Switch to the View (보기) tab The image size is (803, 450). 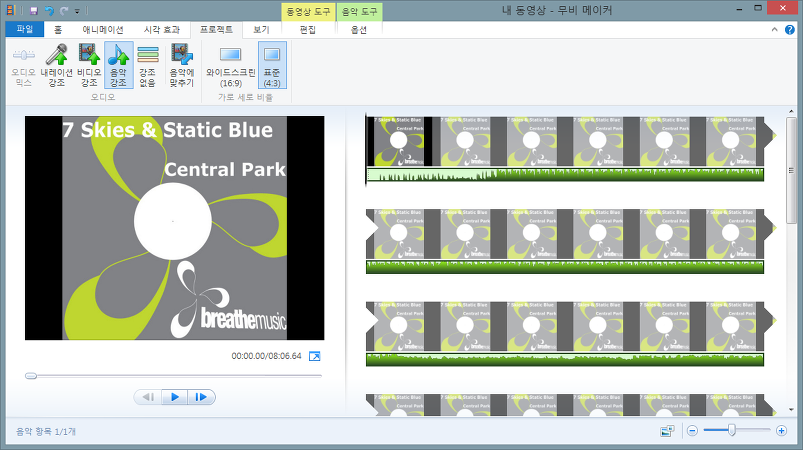(x=261, y=30)
